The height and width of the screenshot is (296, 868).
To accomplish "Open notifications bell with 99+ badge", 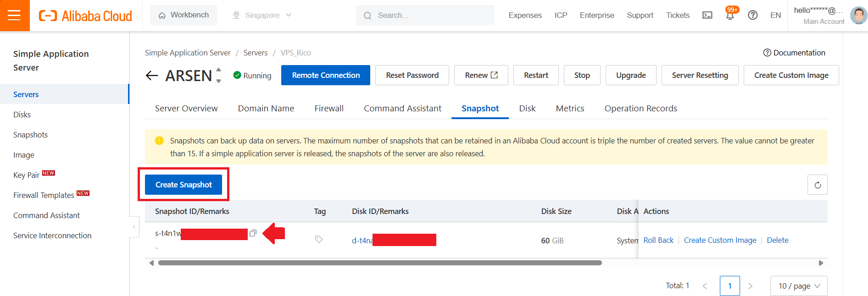I will (x=730, y=15).
